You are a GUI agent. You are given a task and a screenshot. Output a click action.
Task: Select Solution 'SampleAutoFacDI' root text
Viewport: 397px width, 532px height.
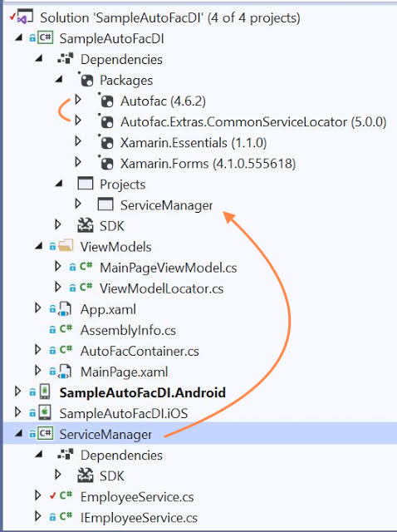click(170, 17)
